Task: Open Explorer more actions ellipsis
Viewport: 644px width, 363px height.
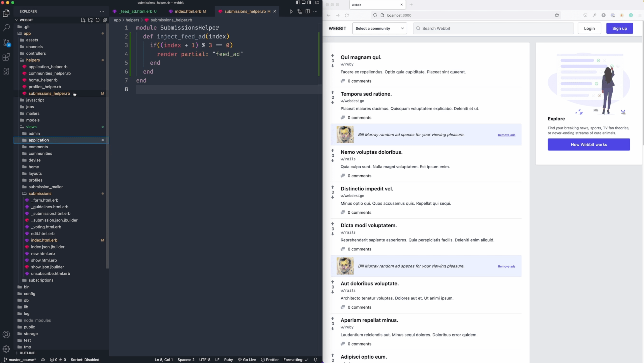Action: click(102, 11)
